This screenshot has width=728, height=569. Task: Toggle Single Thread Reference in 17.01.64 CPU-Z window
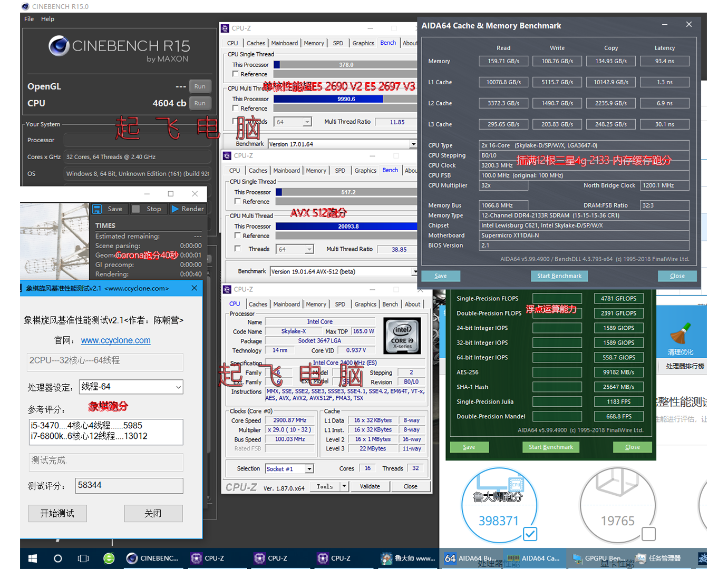coord(236,74)
